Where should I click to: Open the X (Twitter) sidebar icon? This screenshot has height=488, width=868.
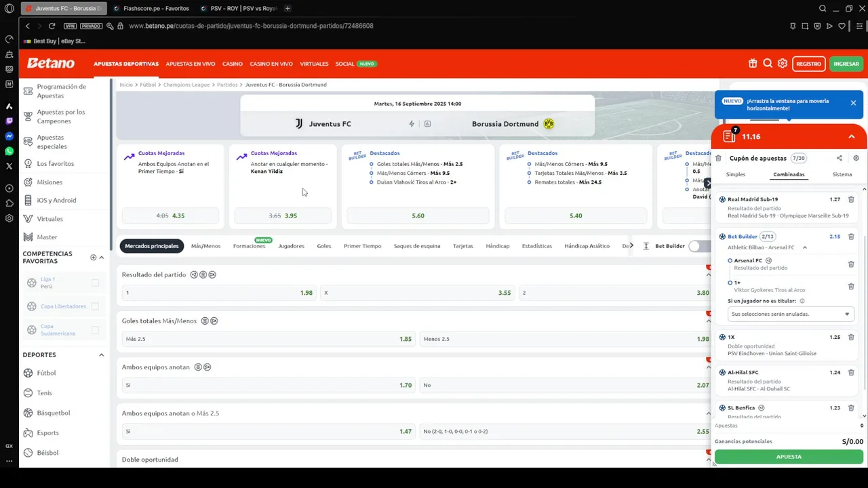[9, 166]
